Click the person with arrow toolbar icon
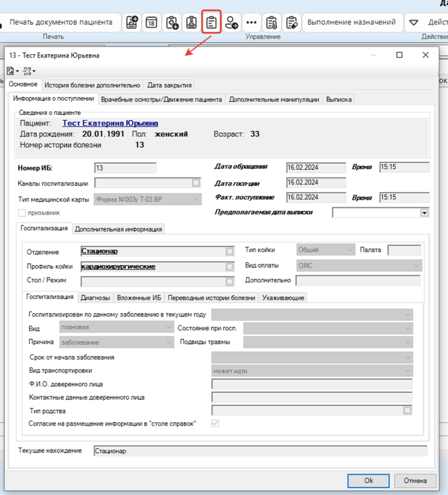The height and width of the screenshot is (495, 448). tap(231, 22)
